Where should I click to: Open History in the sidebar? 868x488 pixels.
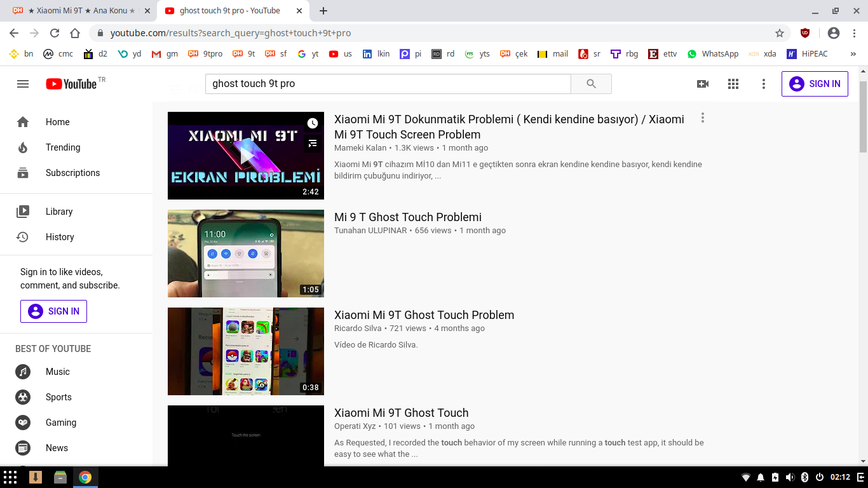click(x=76, y=237)
